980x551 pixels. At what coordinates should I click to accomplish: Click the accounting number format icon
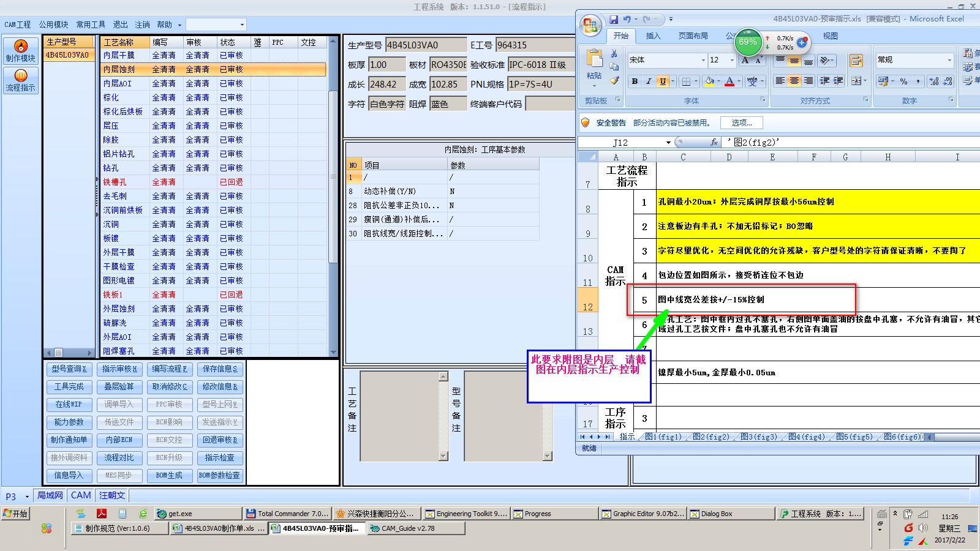(883, 81)
